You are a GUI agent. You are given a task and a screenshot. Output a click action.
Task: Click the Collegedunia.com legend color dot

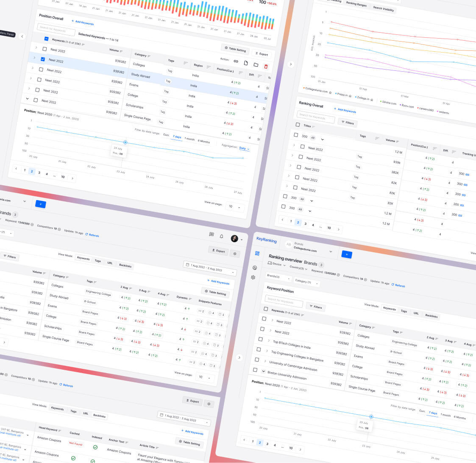[304, 88]
